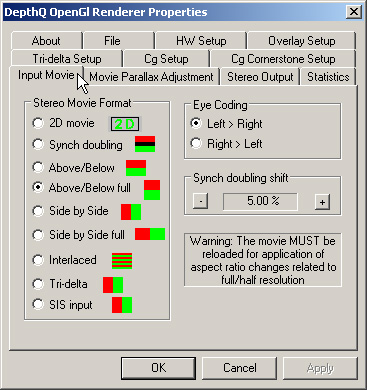Click the 5.00 % shift value field
The image size is (367, 390).
click(x=260, y=201)
